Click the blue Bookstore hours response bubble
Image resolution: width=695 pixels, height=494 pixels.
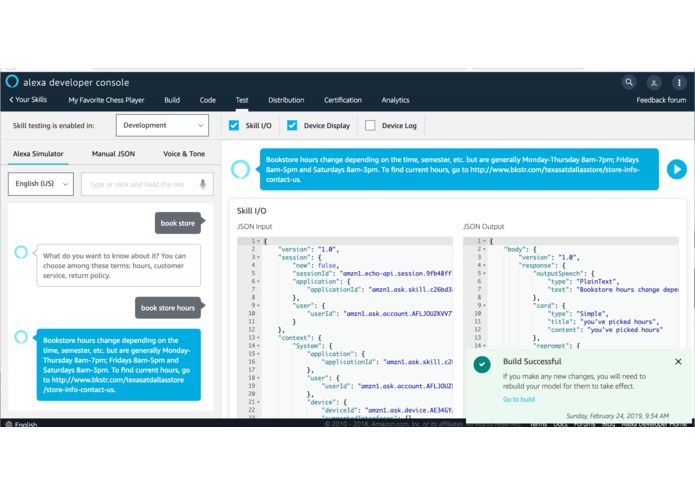pyautogui.click(x=118, y=365)
